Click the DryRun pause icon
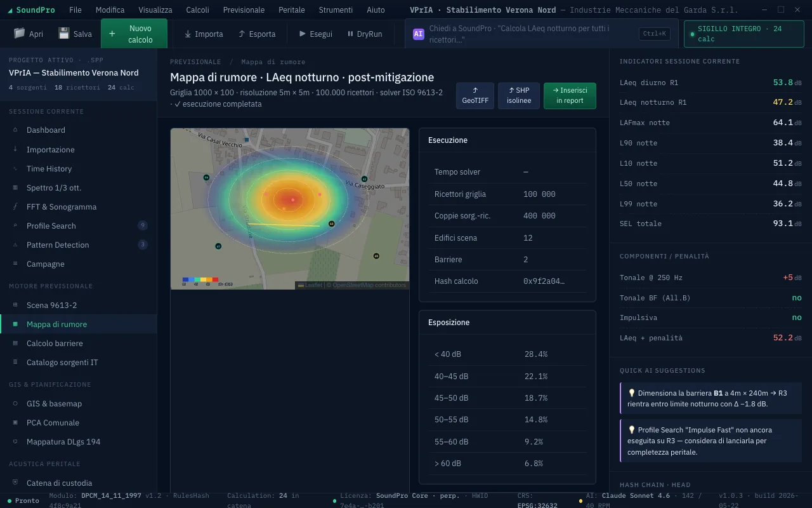The height and width of the screenshot is (508, 812). pos(350,34)
